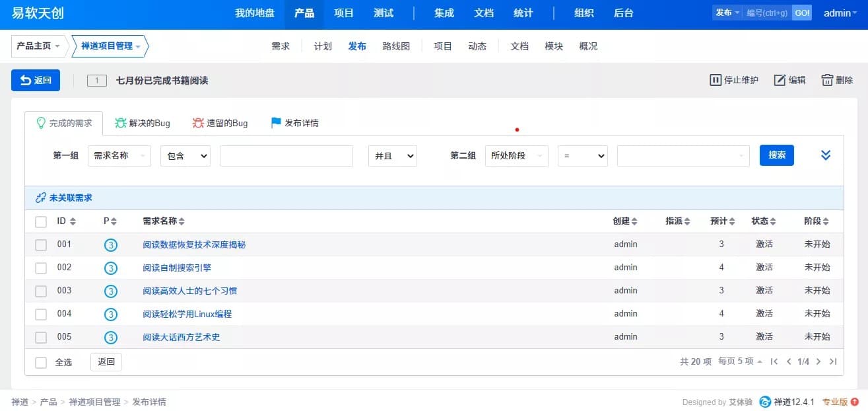Open My Dashboard (我的地盘) menu
The width and height of the screenshot is (868, 411).
point(255,13)
